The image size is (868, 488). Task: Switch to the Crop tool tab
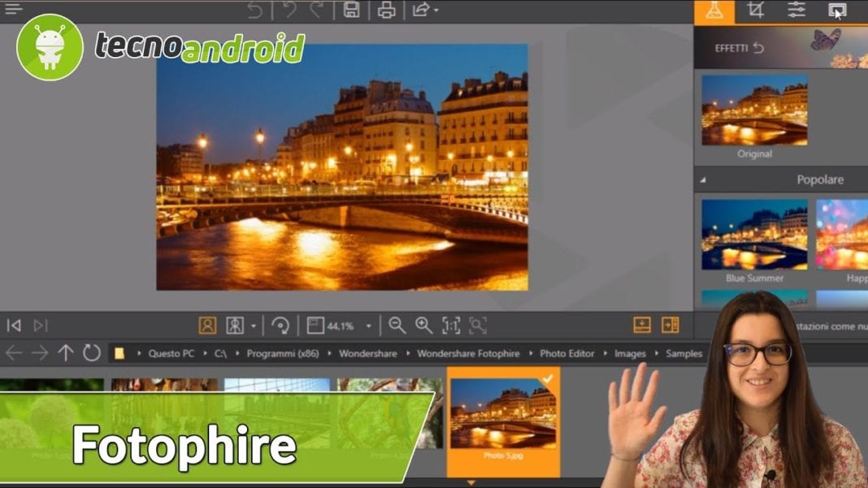(756, 11)
